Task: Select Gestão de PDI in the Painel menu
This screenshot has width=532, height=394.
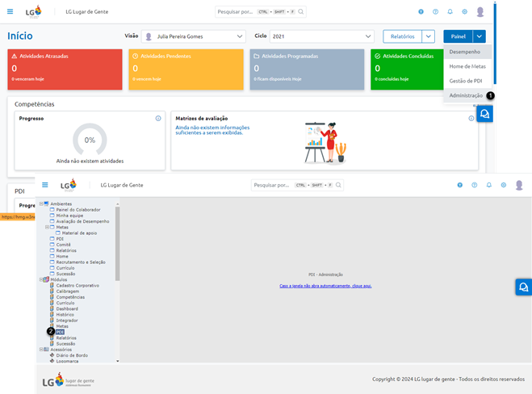Action: tap(467, 81)
